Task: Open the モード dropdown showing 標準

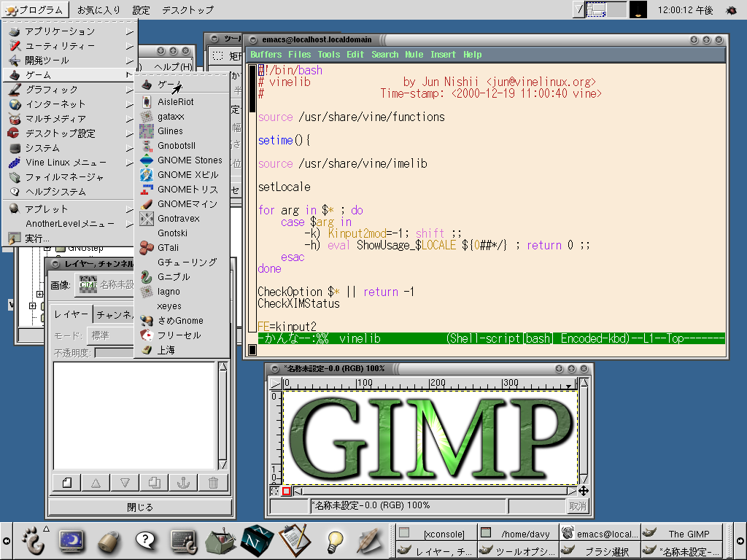Action: [111, 335]
